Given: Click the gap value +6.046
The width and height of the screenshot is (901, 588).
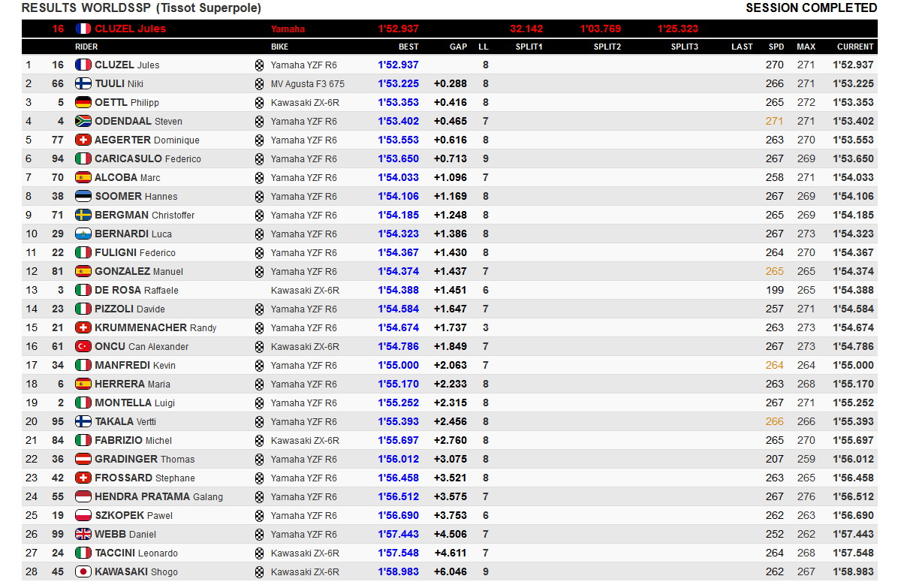Looking at the screenshot, I should (x=450, y=571).
